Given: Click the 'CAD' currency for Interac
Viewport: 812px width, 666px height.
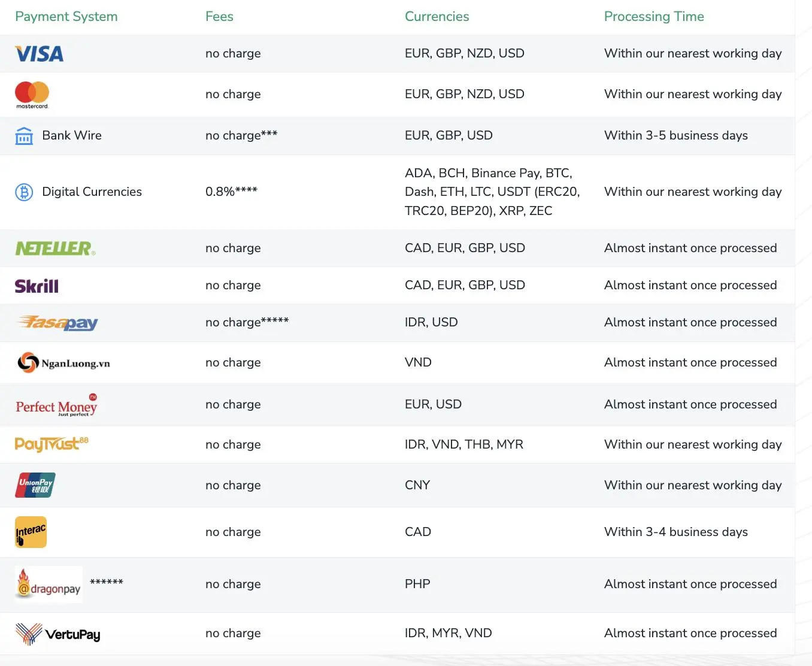Looking at the screenshot, I should point(418,532).
